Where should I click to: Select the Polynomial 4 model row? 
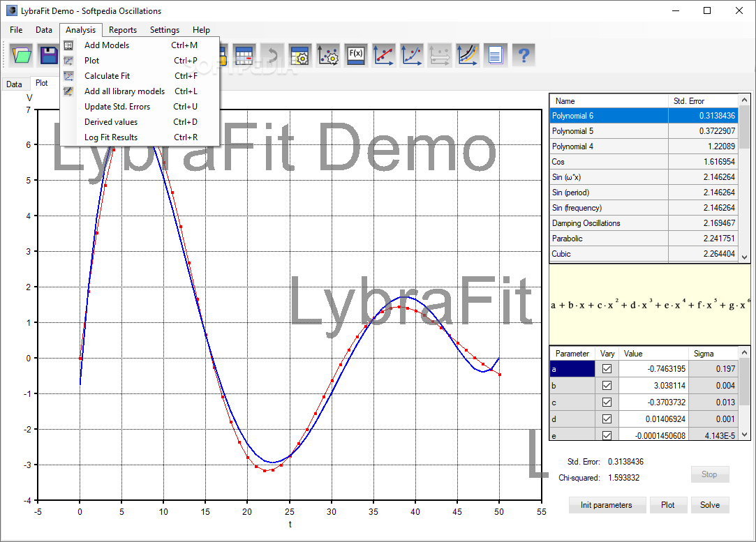pyautogui.click(x=644, y=146)
